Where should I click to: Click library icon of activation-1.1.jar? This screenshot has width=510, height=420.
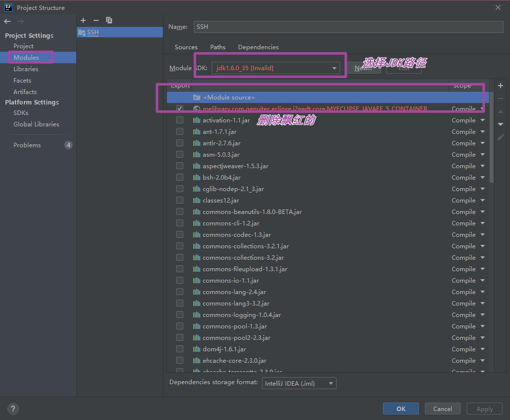tap(196, 120)
